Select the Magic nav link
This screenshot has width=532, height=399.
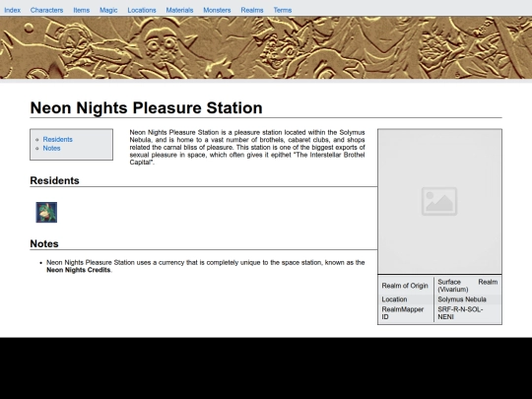108,10
